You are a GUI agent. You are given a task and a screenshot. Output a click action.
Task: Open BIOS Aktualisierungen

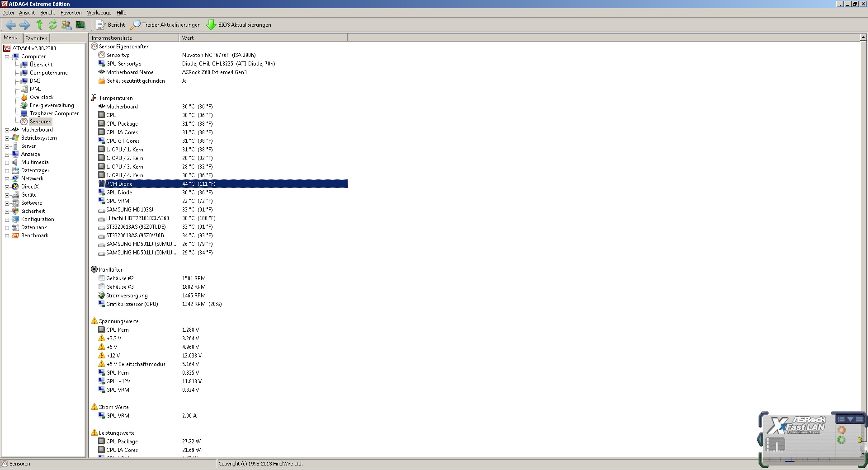coord(239,25)
